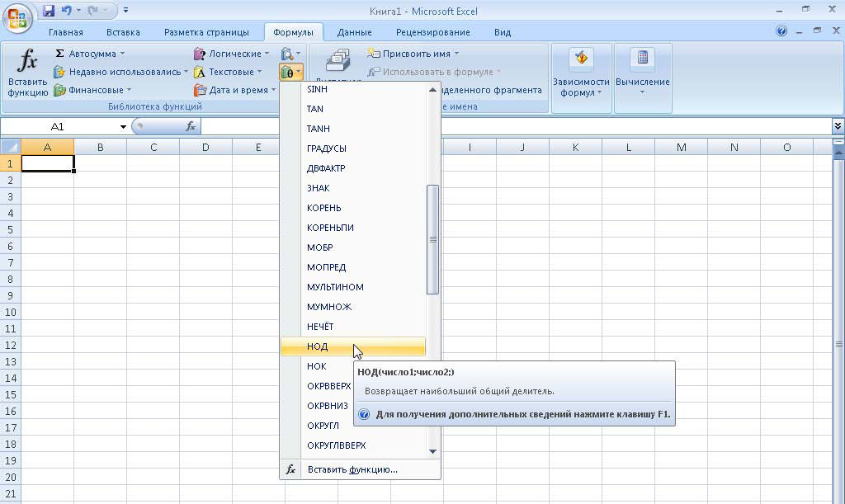Click the Undo arrow icon
The height and width of the screenshot is (504, 845).
(66, 12)
